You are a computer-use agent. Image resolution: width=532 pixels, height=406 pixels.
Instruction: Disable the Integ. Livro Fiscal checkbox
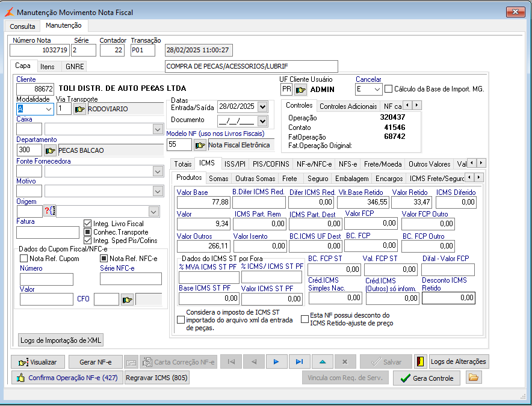pyautogui.click(x=88, y=223)
